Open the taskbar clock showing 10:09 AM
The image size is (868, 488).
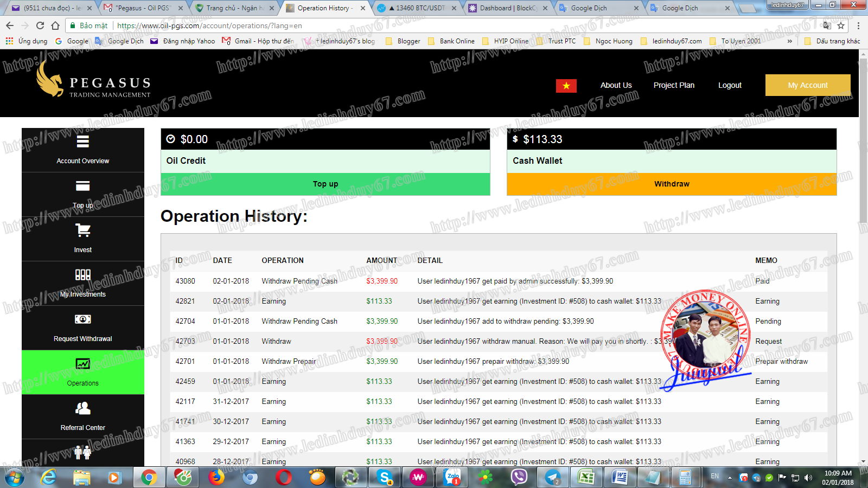point(838,478)
